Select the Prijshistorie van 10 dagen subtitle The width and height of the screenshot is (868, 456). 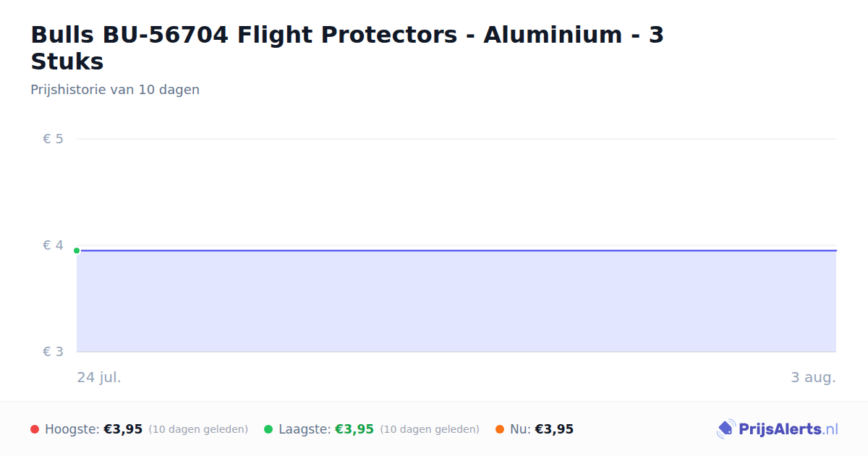tap(115, 90)
